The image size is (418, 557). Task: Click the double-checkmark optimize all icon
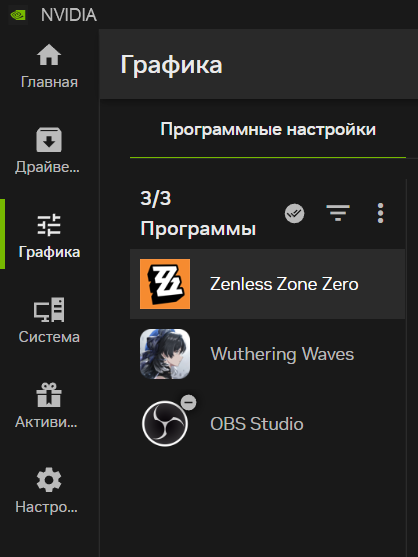tap(294, 213)
